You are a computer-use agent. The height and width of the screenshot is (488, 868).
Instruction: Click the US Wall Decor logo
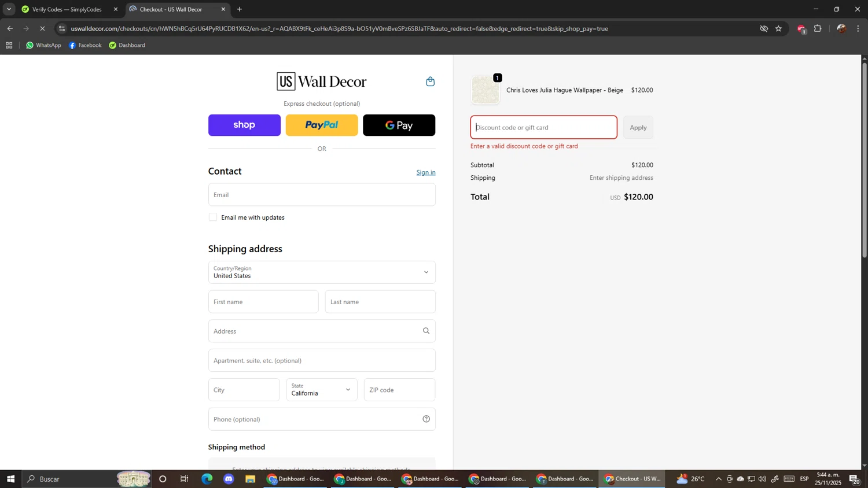[x=322, y=82]
